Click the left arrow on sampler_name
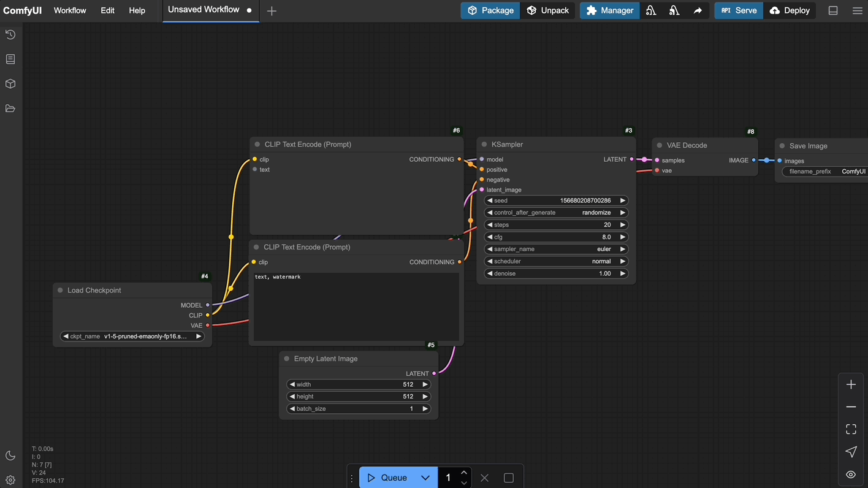This screenshot has height=488, width=868. tap(490, 249)
